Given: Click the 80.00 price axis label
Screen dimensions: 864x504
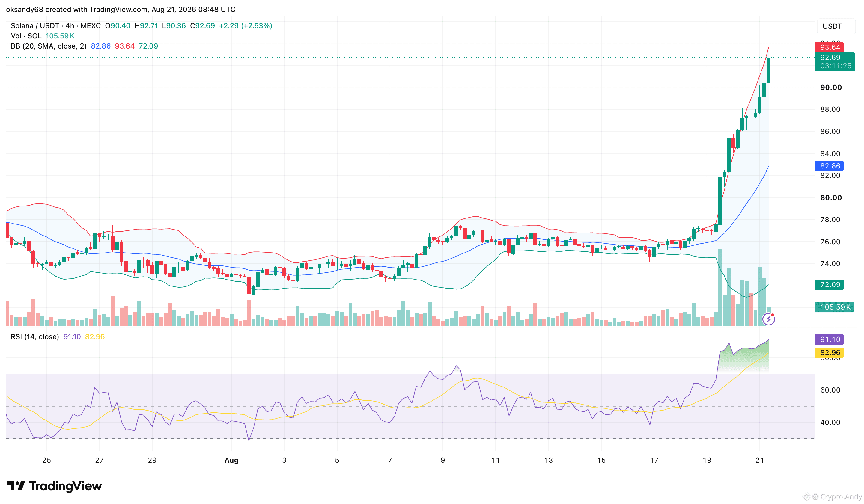Looking at the screenshot, I should [x=831, y=197].
